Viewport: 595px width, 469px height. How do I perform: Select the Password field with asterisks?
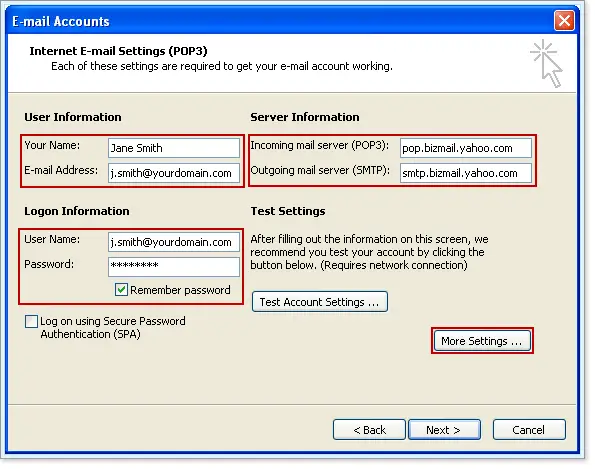point(174,267)
